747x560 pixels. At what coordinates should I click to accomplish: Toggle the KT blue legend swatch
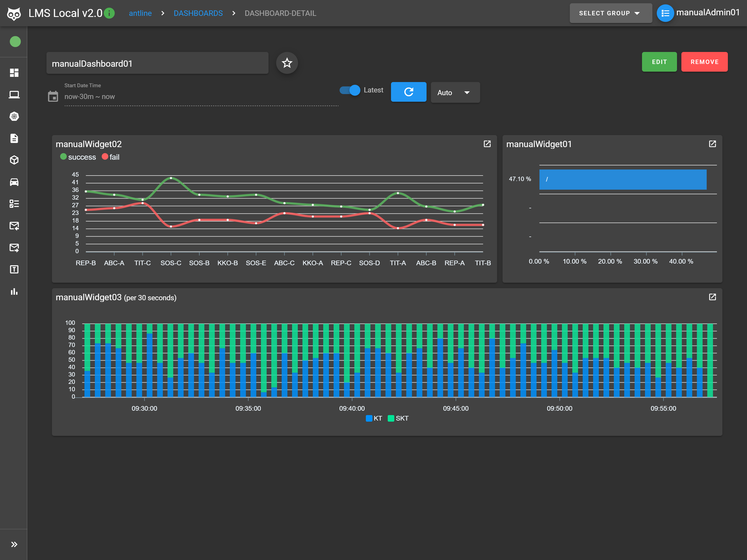[369, 418]
